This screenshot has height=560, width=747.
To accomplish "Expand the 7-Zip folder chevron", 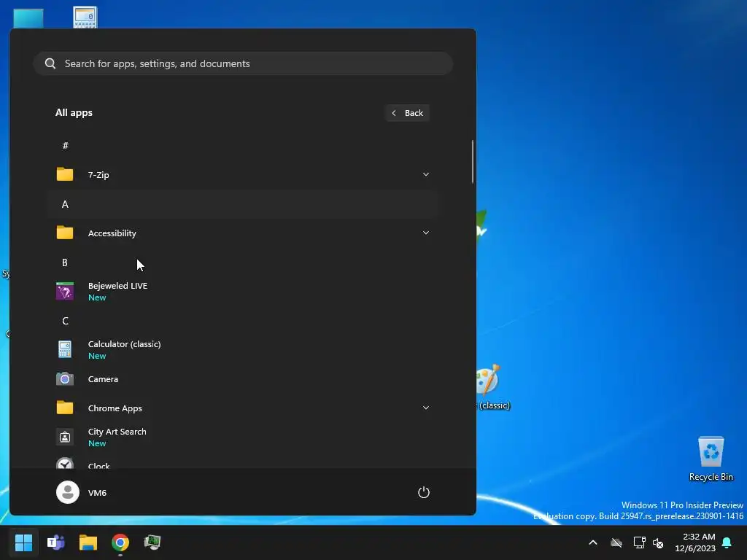I will click(x=426, y=174).
